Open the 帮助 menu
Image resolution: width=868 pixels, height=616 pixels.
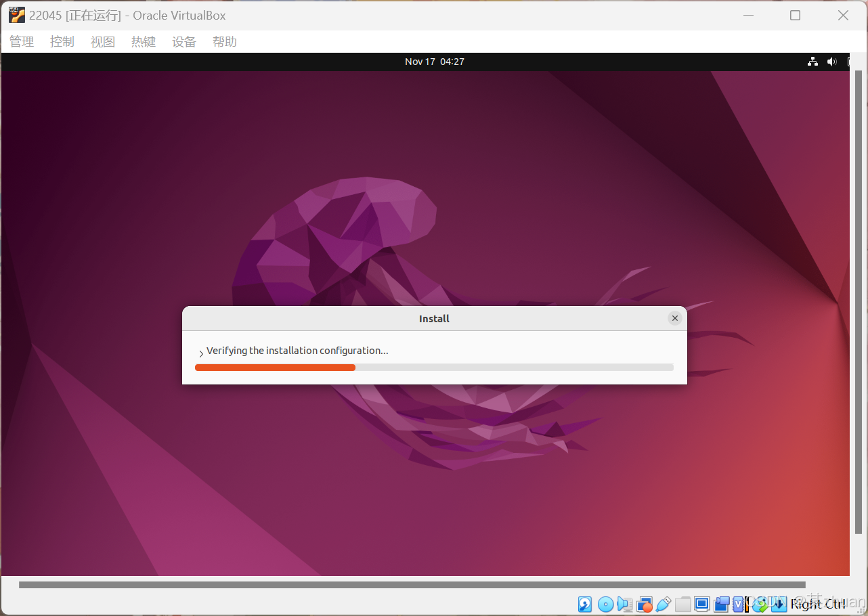(x=225, y=42)
